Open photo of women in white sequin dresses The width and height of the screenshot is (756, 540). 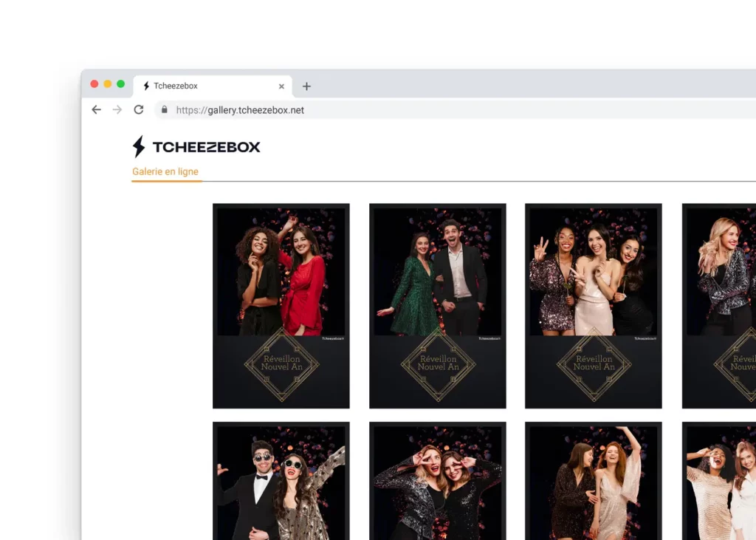point(720,480)
